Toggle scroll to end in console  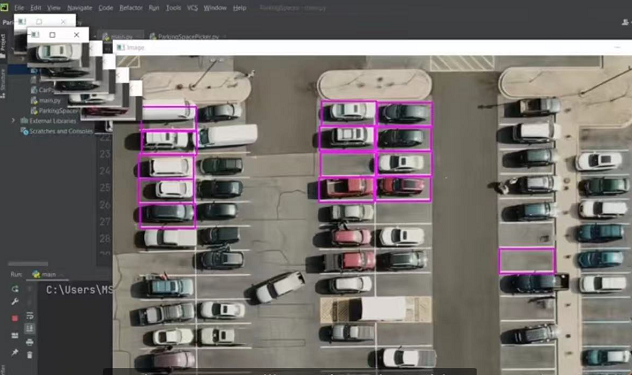click(x=29, y=329)
